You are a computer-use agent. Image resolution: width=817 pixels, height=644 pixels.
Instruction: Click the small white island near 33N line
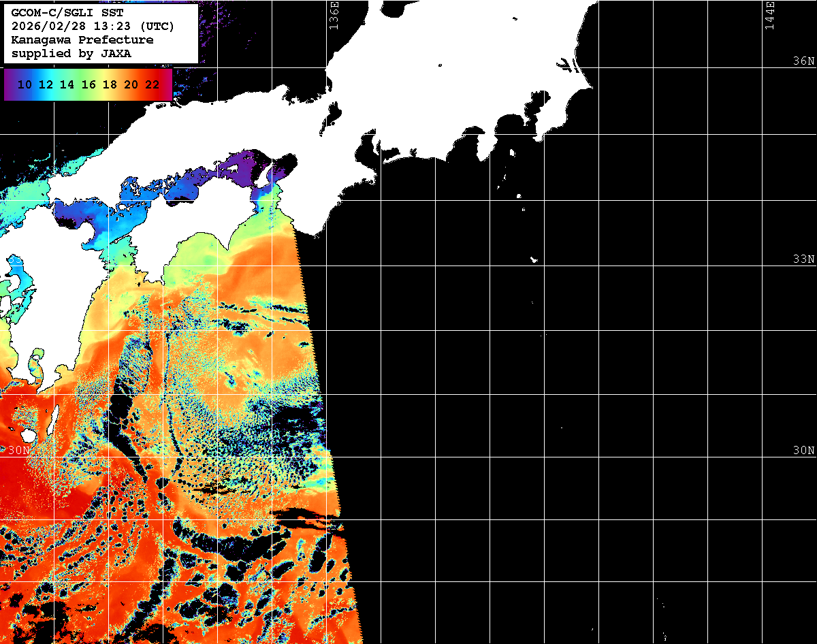tap(534, 259)
